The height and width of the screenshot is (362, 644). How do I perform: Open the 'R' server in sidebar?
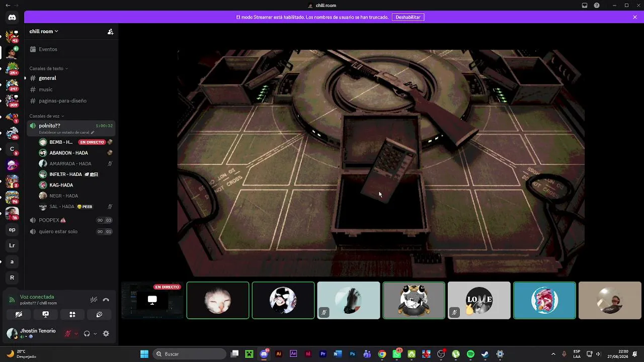point(12,278)
